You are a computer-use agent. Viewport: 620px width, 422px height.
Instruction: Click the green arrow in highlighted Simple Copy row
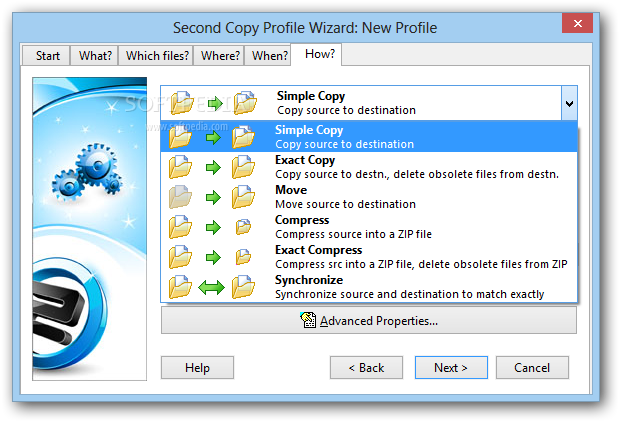[213, 137]
